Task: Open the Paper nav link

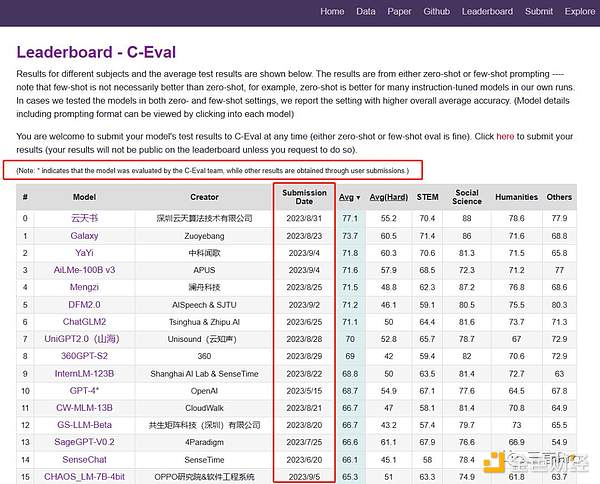Action: point(399,12)
